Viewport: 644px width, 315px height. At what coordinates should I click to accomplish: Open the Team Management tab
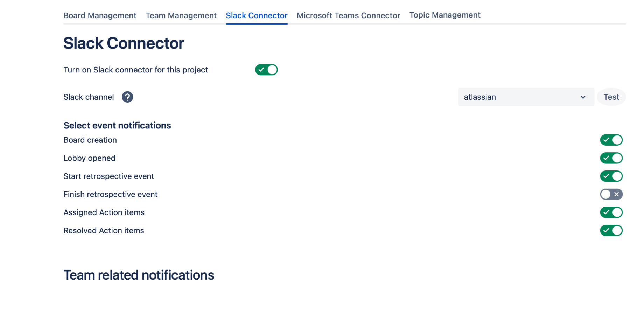[x=181, y=15]
